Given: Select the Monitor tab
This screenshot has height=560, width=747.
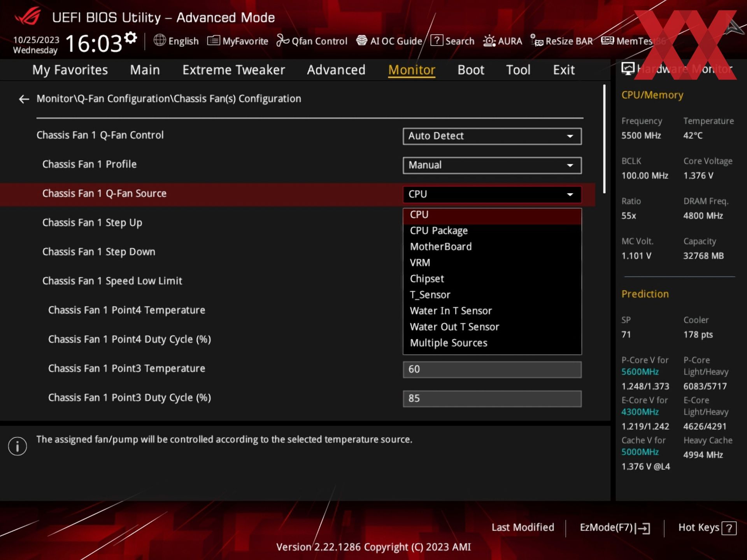Looking at the screenshot, I should pos(412,70).
